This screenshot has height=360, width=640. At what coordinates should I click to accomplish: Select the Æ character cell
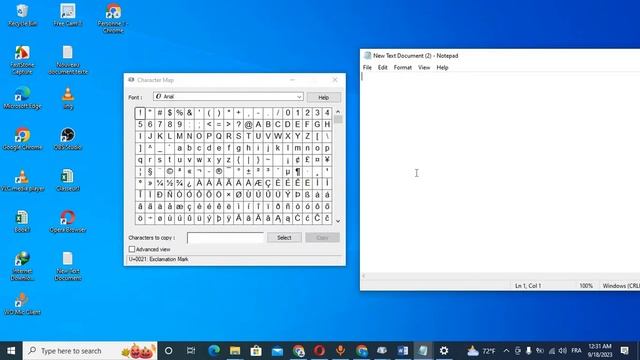(258, 183)
